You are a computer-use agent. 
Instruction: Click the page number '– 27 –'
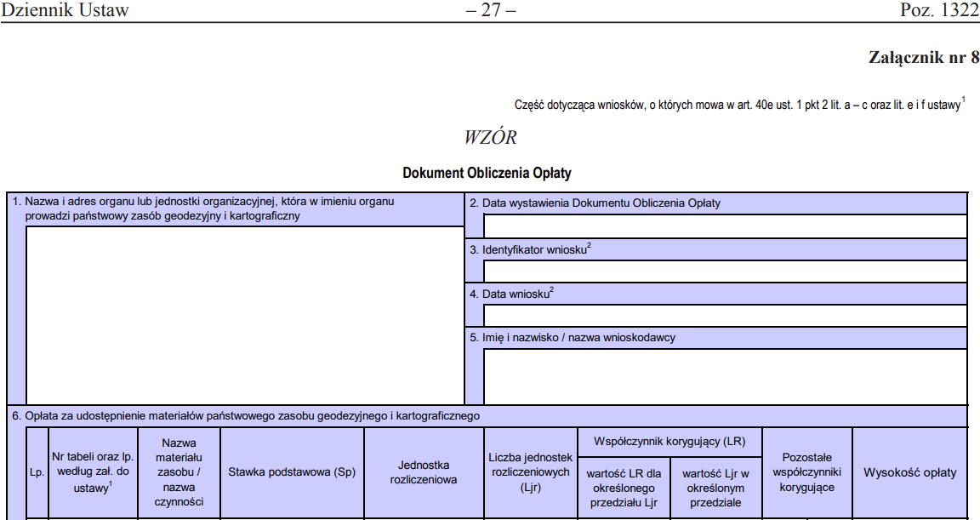click(491, 11)
